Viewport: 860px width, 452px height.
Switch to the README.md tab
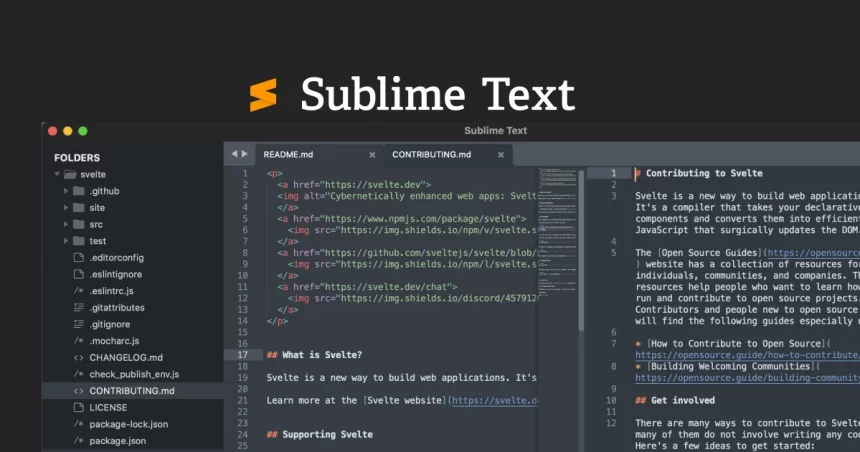click(x=319, y=155)
